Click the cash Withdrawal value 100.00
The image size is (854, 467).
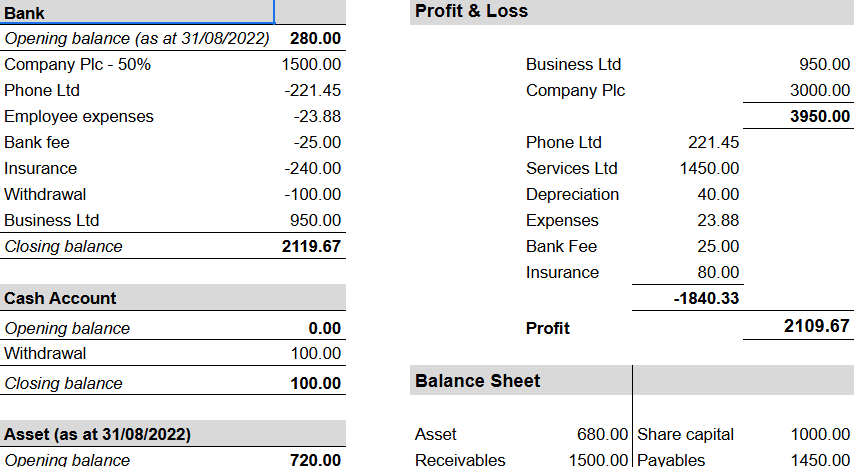tap(310, 353)
